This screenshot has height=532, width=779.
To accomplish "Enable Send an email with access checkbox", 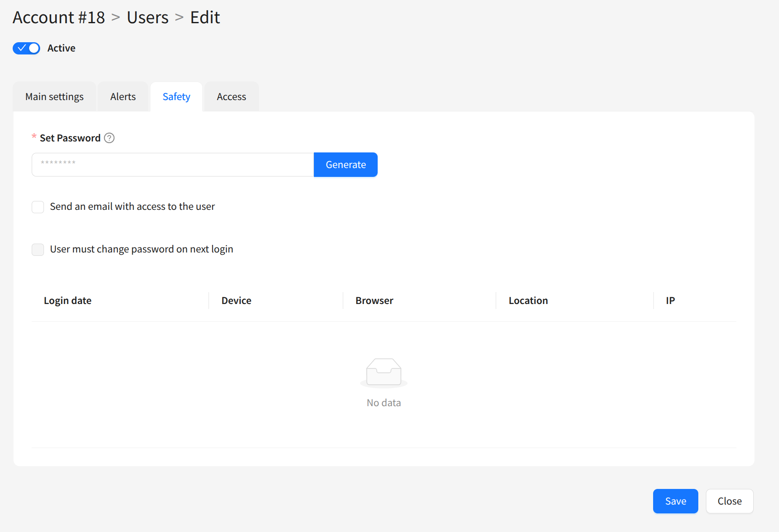I will (38, 207).
